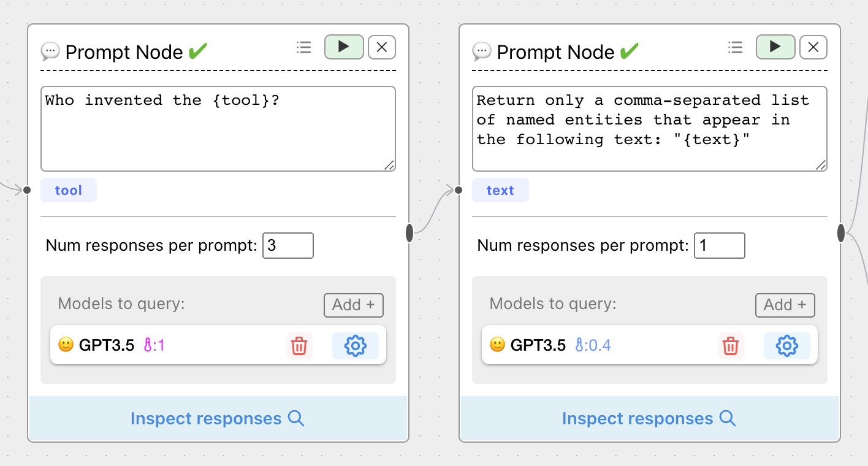Open Add+ model picker in the right node
This screenshot has width=868, height=466.
pos(785,305)
